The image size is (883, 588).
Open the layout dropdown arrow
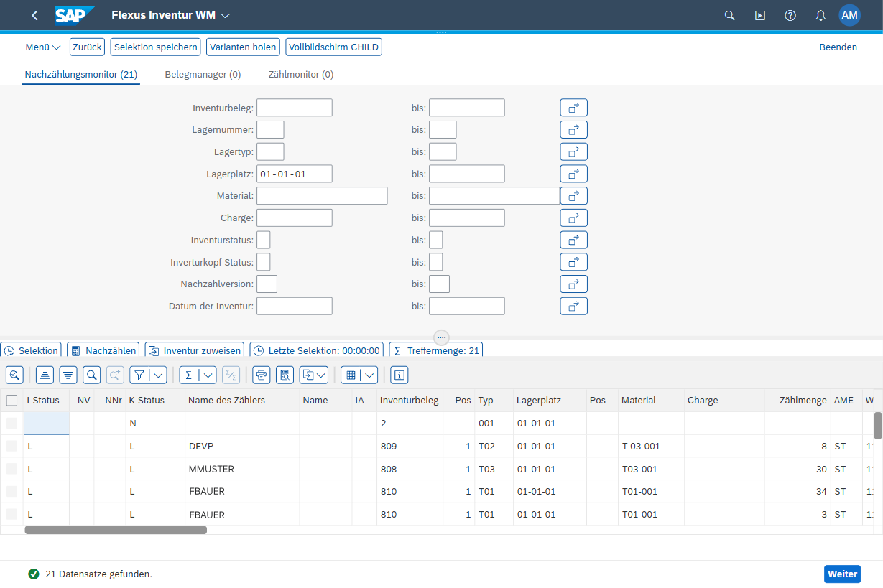pos(369,375)
